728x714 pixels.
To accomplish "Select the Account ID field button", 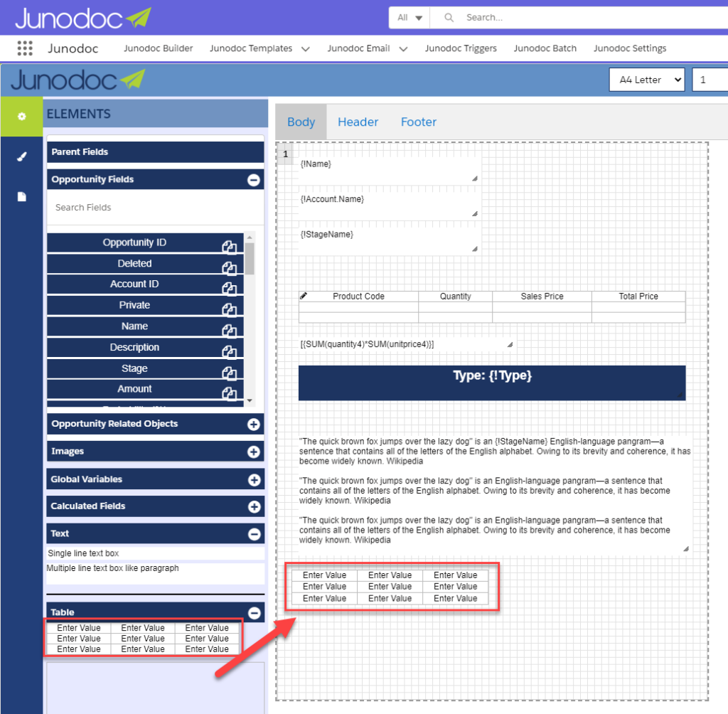I will pos(145,284).
